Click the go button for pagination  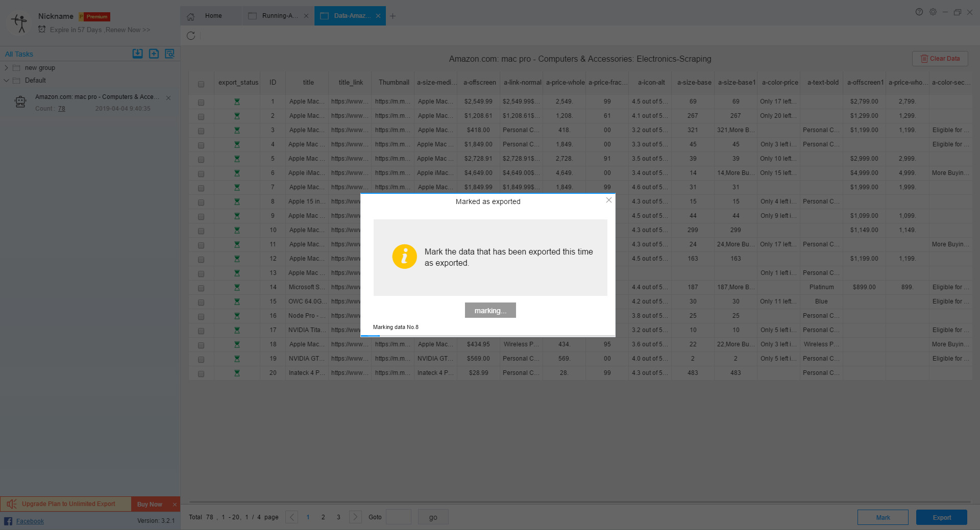tap(433, 517)
